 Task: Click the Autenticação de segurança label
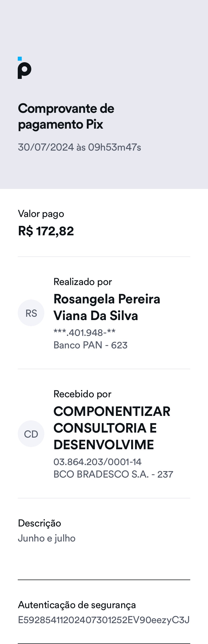[x=77, y=605]
